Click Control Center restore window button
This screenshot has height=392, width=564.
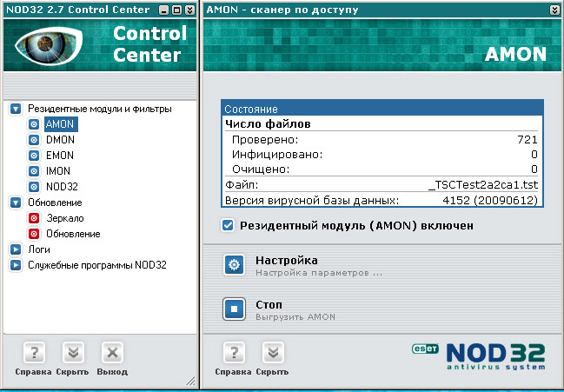(x=176, y=10)
